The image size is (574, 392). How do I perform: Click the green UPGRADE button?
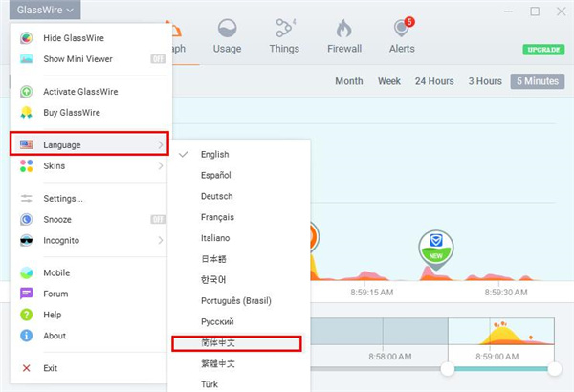(543, 50)
